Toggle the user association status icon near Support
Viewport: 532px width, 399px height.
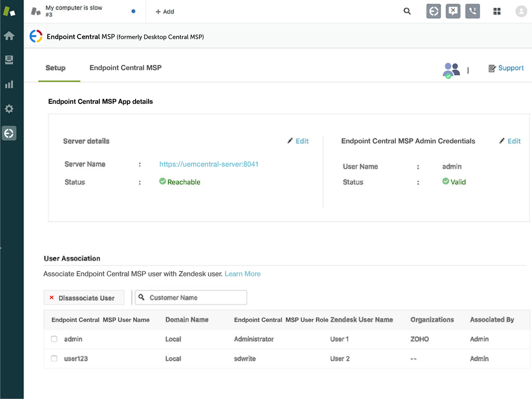[451, 69]
